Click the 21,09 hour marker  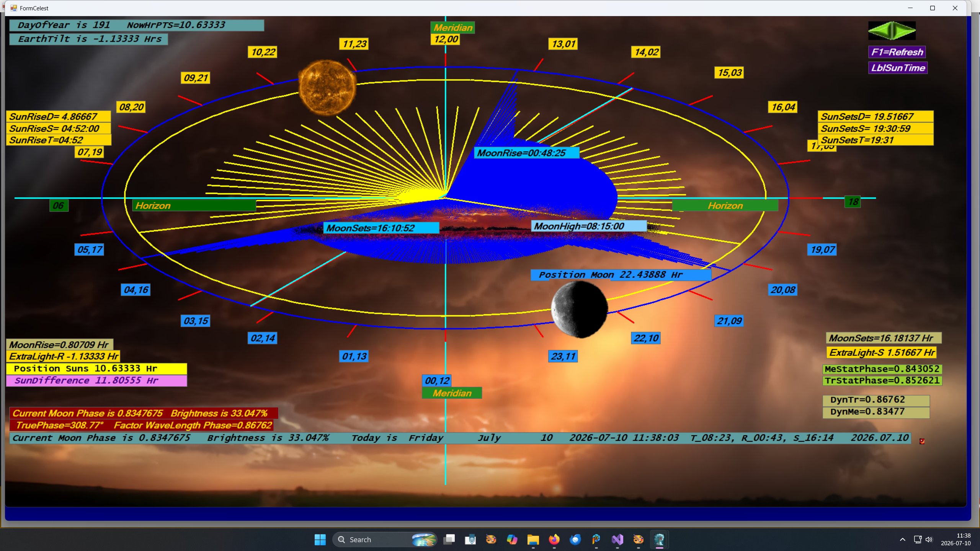point(729,321)
